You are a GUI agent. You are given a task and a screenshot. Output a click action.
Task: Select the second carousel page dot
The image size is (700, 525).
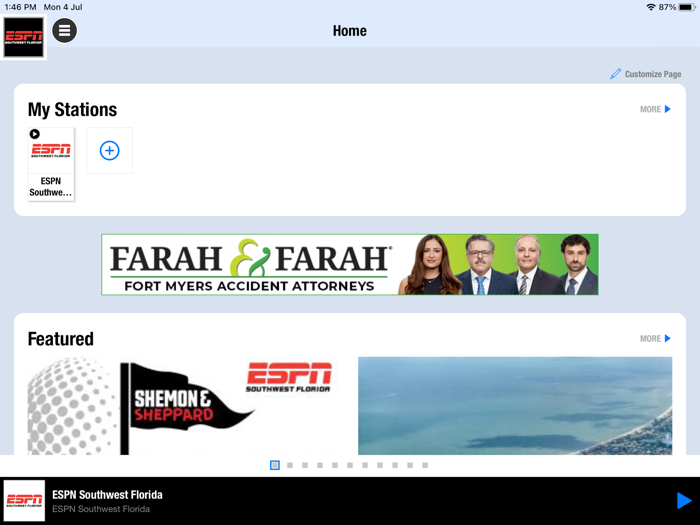coord(290,466)
